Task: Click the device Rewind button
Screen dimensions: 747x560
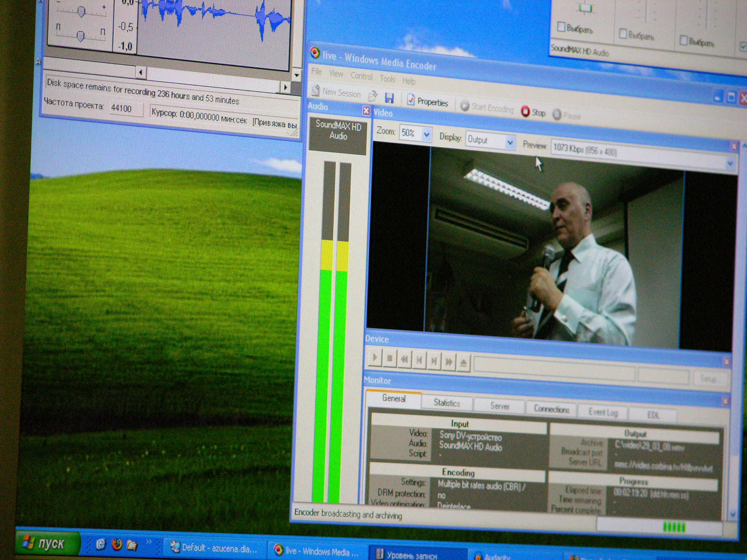Action: point(404,360)
